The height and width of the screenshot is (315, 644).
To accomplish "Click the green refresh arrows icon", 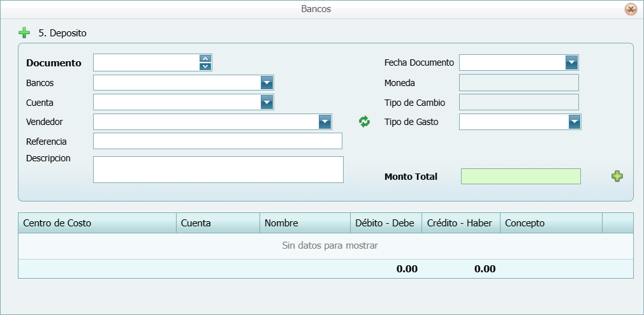I will [364, 122].
